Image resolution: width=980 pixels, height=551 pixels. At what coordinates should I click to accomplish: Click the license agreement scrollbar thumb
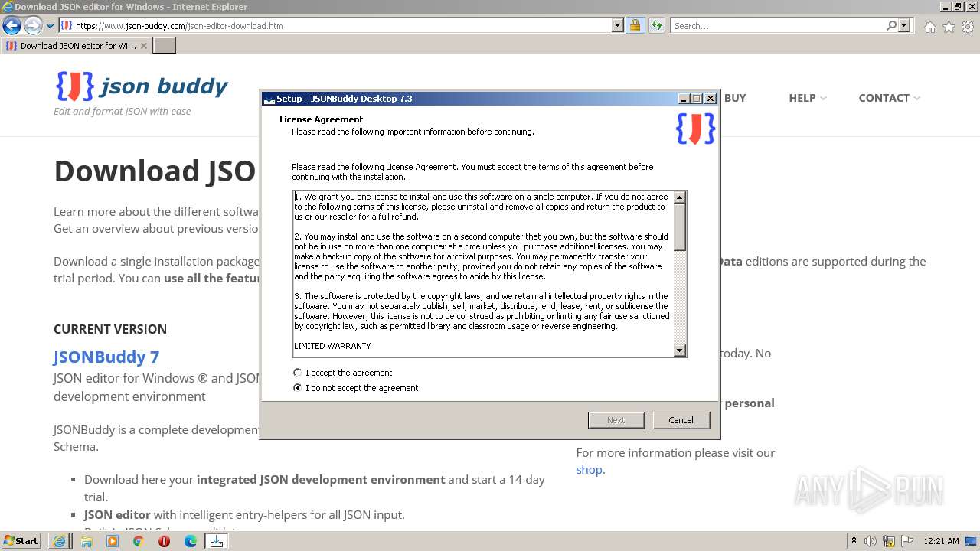(679, 227)
